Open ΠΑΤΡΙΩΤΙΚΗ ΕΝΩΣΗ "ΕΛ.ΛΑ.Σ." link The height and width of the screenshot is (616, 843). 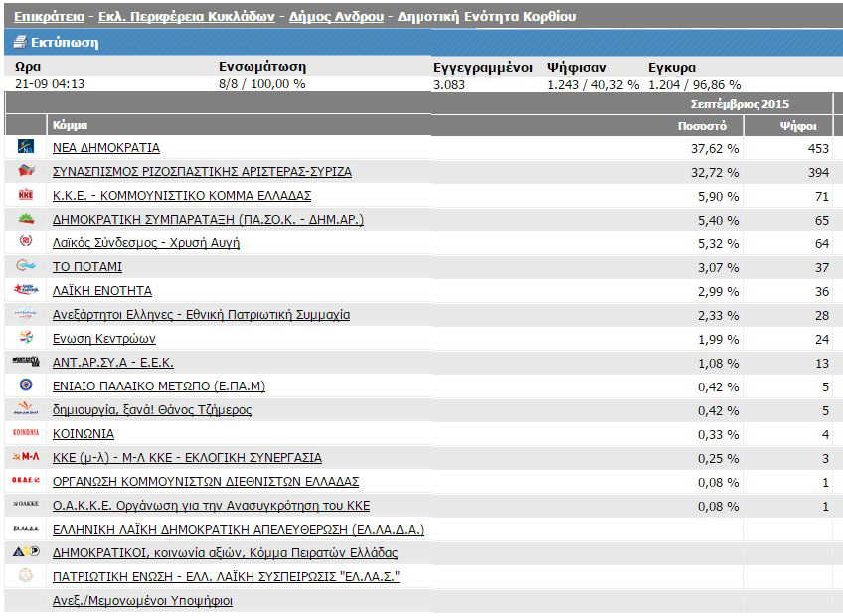226,577
